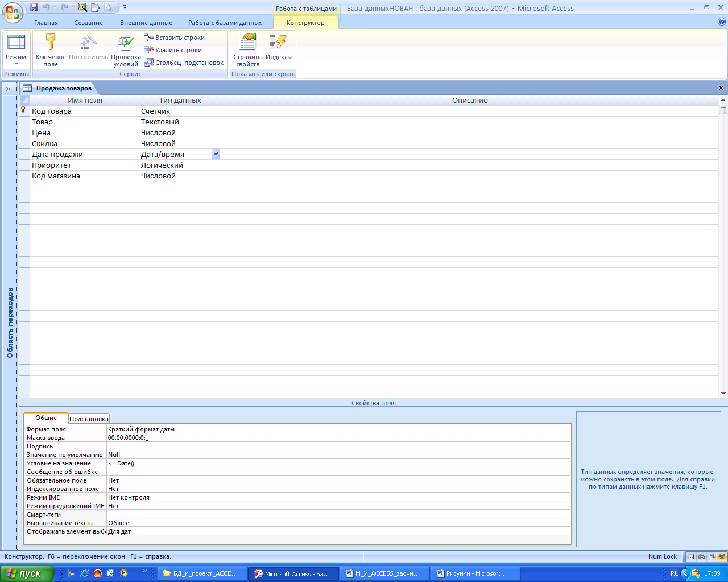Toggle the Страница свойств property sheet
Viewport: 728px width, 582px height.
click(247, 50)
